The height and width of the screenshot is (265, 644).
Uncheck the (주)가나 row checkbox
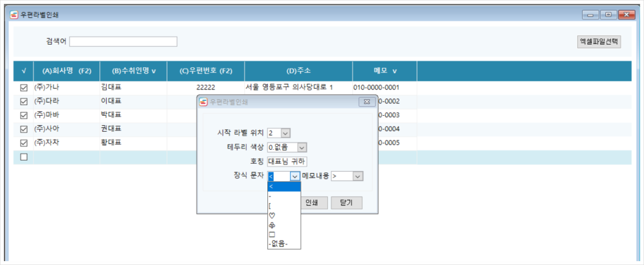point(24,88)
